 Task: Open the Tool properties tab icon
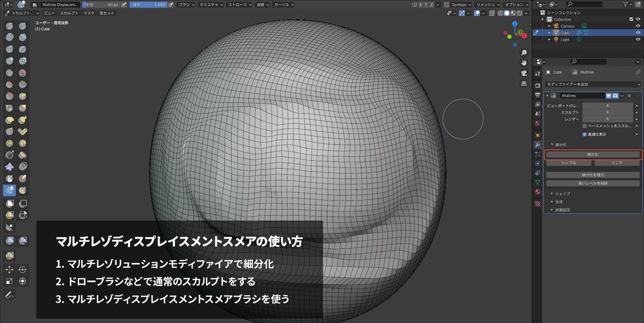click(538, 73)
